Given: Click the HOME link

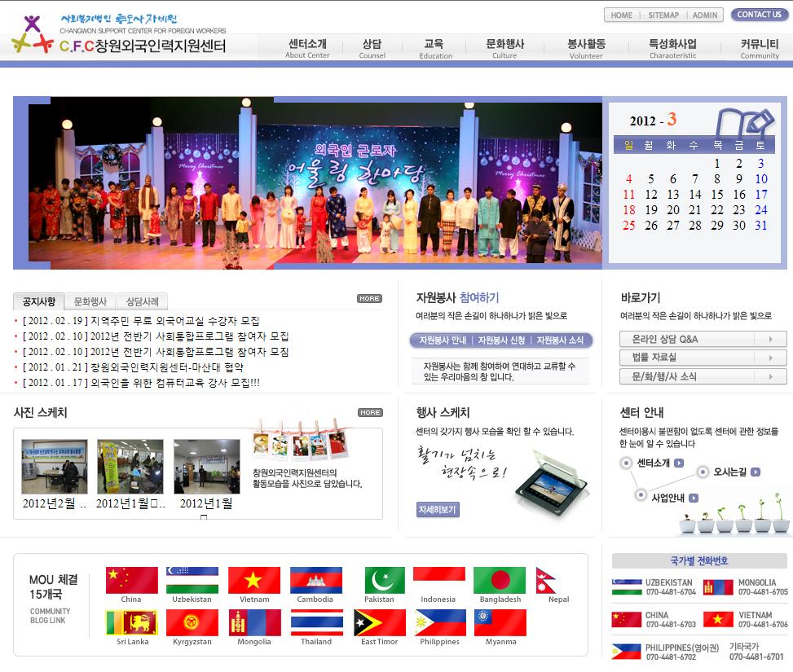Looking at the screenshot, I should 622,15.
